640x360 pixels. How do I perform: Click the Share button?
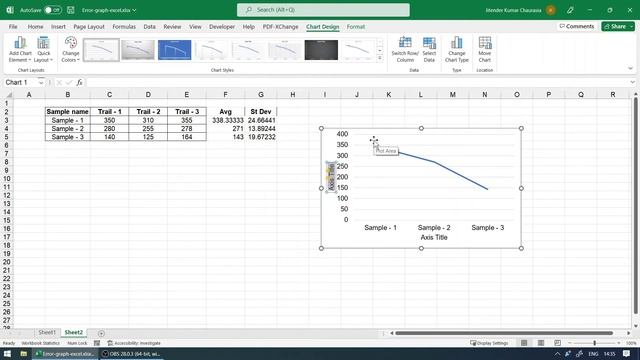(x=618, y=26)
